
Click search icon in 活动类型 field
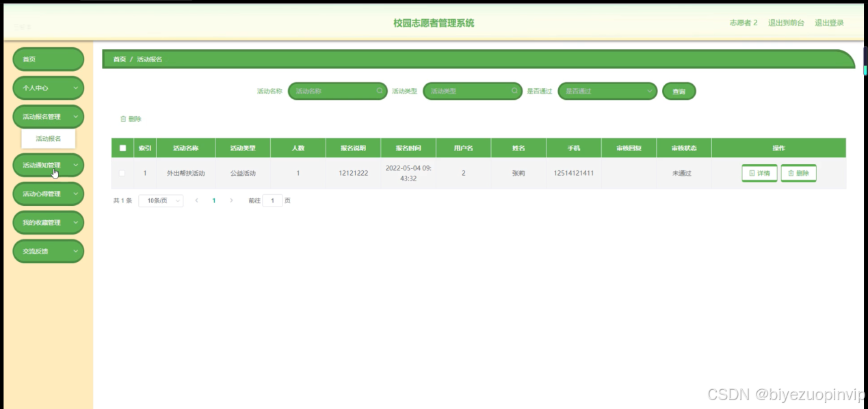point(514,90)
